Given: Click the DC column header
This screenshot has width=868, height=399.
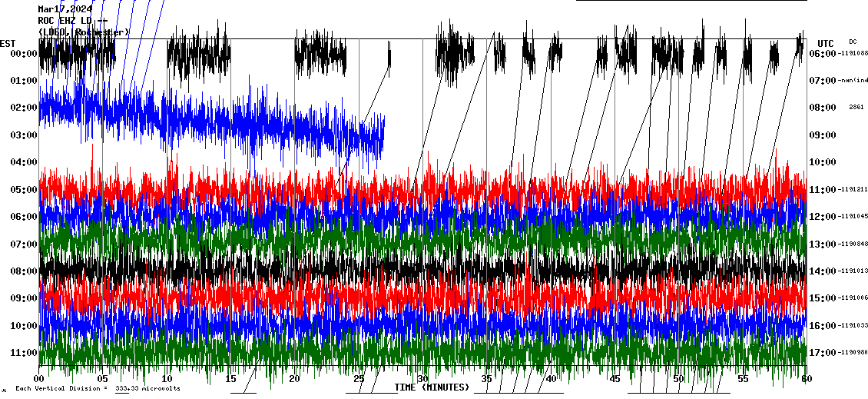Looking at the screenshot, I should pos(853,42).
